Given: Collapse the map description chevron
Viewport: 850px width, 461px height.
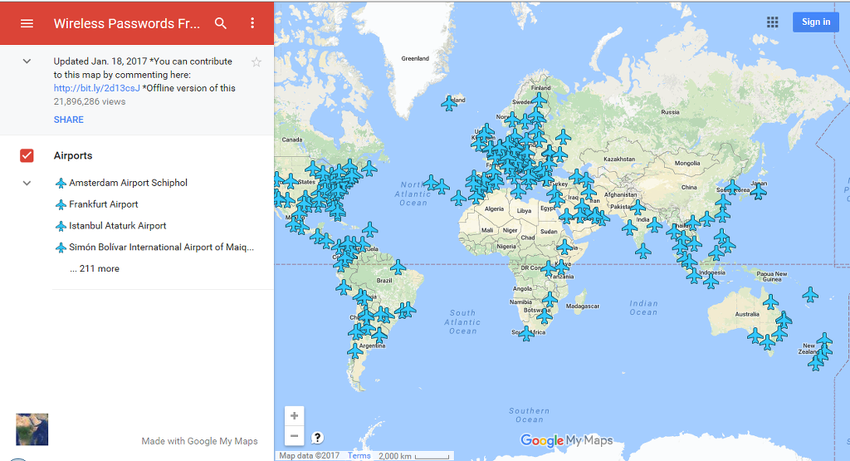Looking at the screenshot, I should pos(27,61).
